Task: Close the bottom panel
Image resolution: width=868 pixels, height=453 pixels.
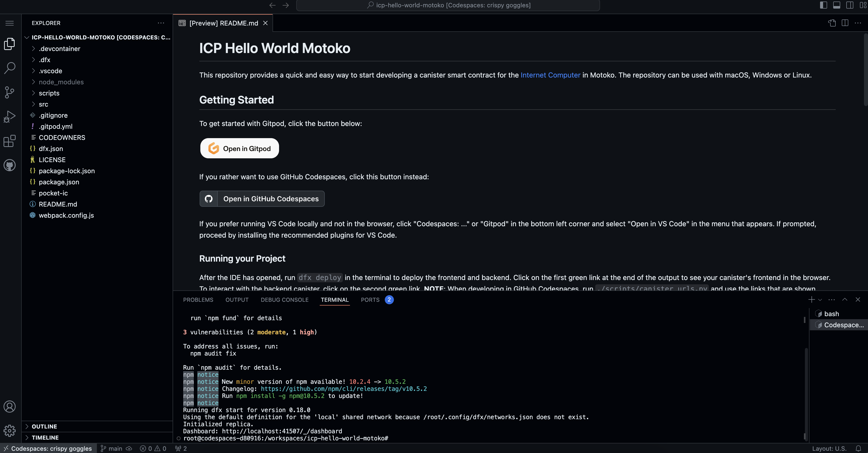Action: coord(858,299)
